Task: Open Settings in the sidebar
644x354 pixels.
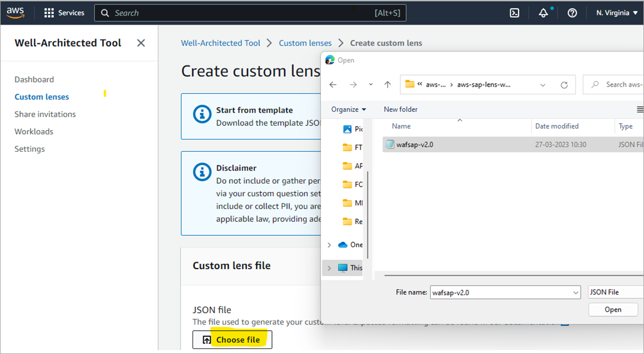Action: pyautogui.click(x=29, y=149)
